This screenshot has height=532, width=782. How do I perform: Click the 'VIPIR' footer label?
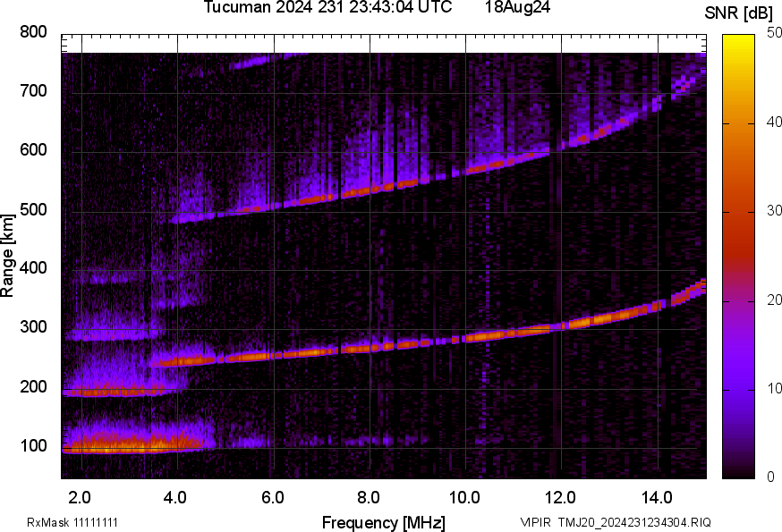tap(536, 523)
